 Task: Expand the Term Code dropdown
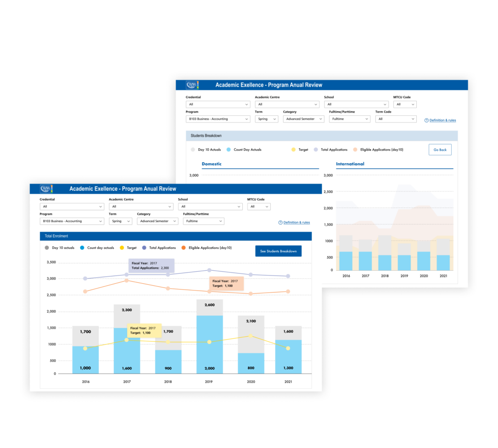[396, 119]
